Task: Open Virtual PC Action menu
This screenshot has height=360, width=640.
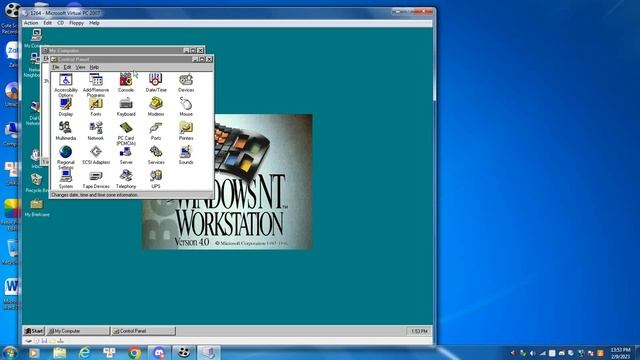Action: click(31, 23)
